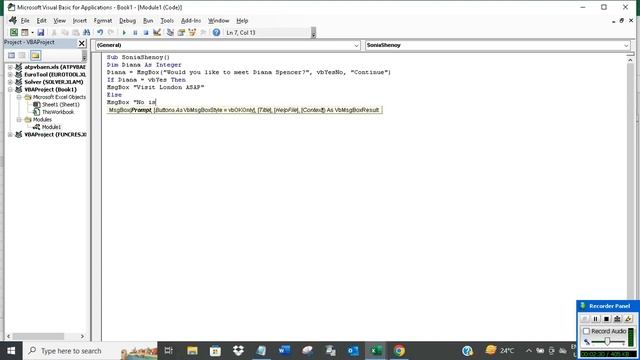Screen dimensions: 640x360
Task: Open the Insert menu
Action: click(x=80, y=20)
